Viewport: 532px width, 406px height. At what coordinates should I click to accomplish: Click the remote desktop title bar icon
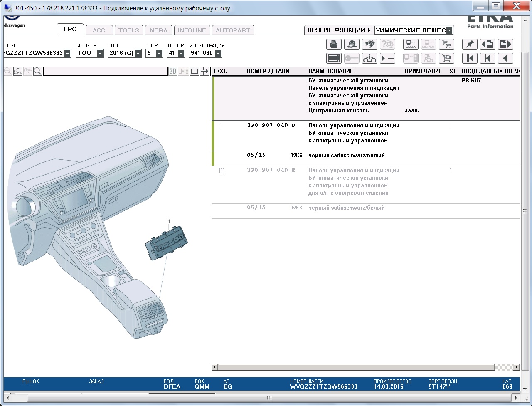click(7, 8)
